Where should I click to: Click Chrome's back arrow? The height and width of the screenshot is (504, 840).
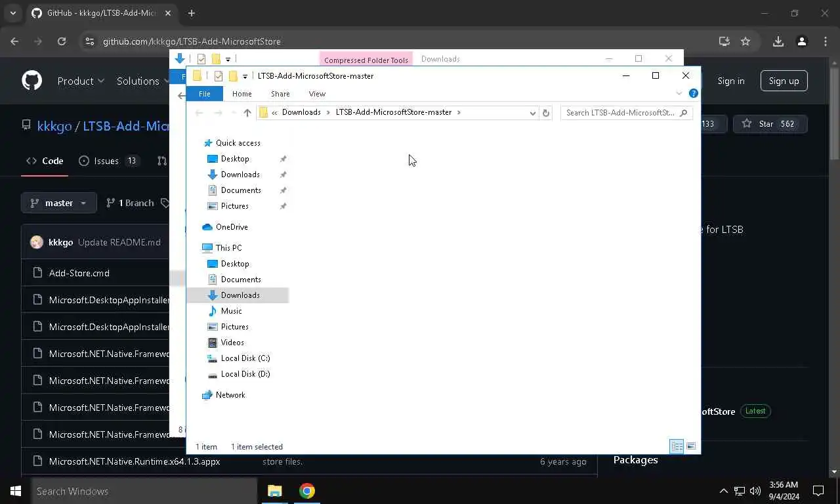point(15,41)
